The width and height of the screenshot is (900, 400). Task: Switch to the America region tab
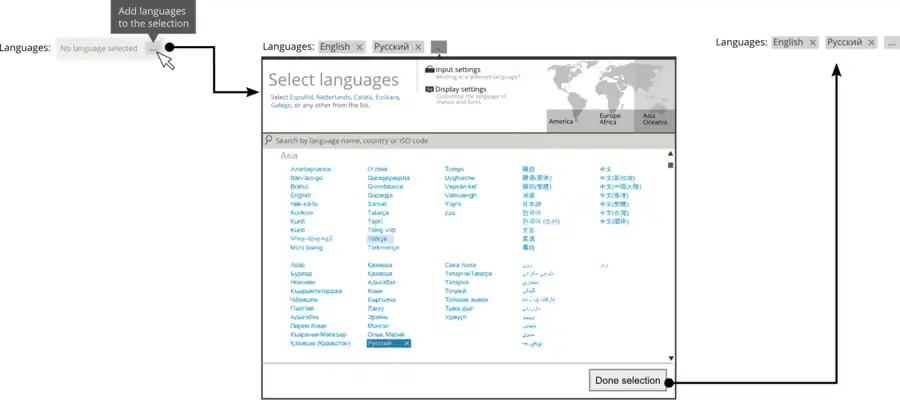click(x=560, y=121)
